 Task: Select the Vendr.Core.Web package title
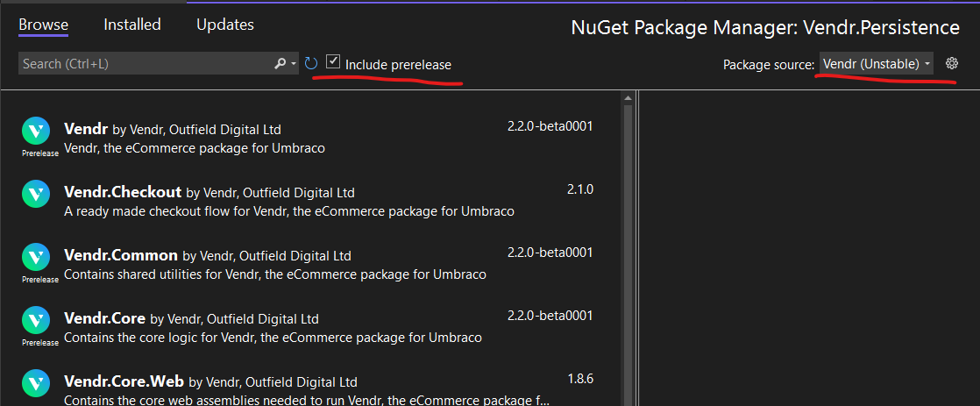click(x=124, y=381)
